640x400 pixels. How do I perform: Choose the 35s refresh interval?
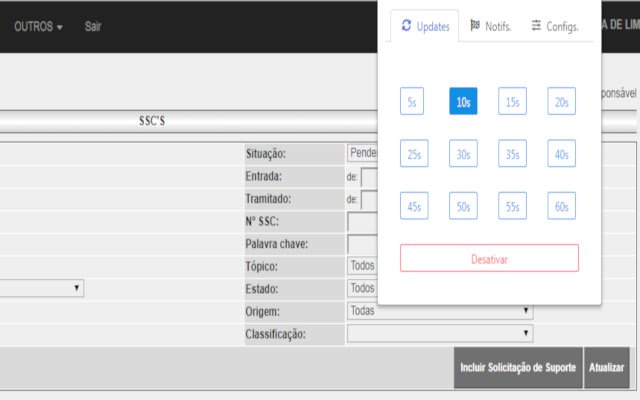(512, 153)
